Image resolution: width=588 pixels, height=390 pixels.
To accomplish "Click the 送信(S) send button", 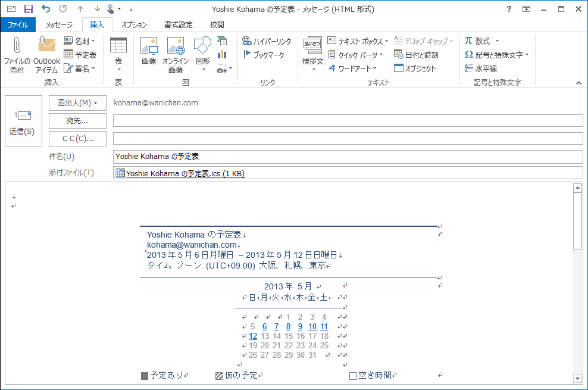I will (x=23, y=121).
